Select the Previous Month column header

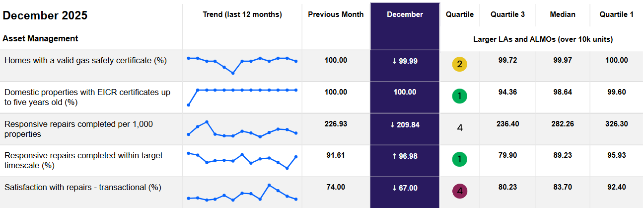(336, 14)
